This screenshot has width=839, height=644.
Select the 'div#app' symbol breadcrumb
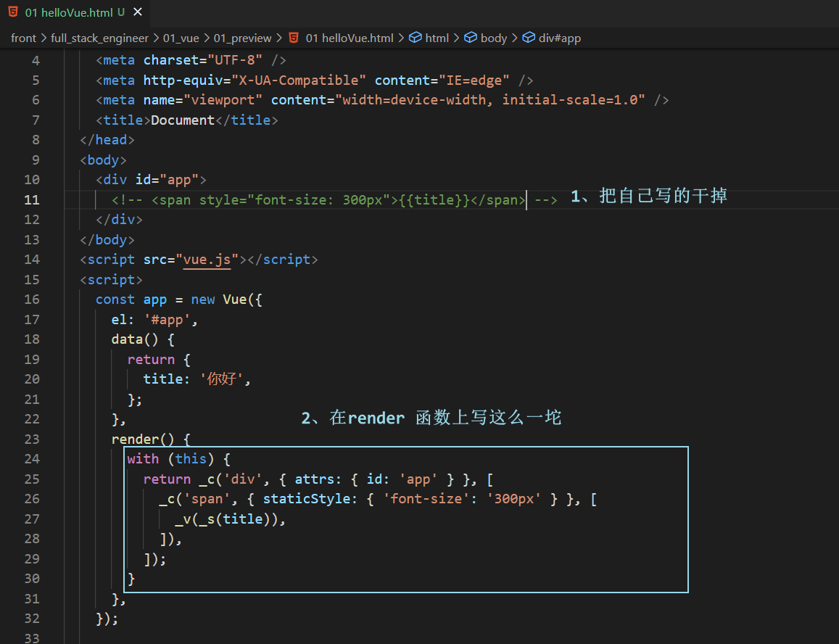560,38
